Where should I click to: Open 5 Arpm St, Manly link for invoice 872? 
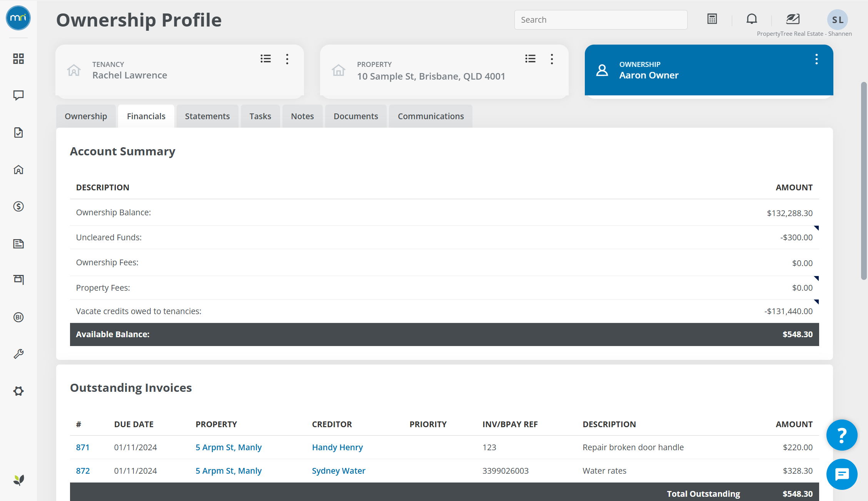click(229, 471)
